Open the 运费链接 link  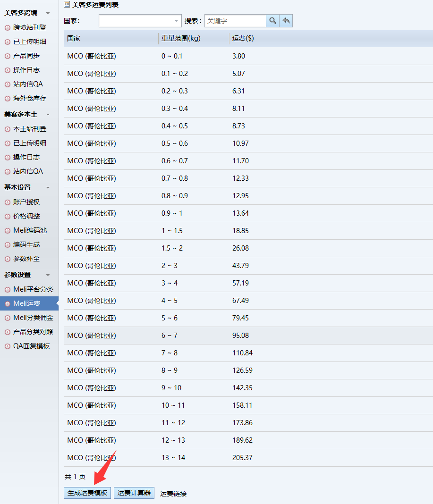point(173,494)
